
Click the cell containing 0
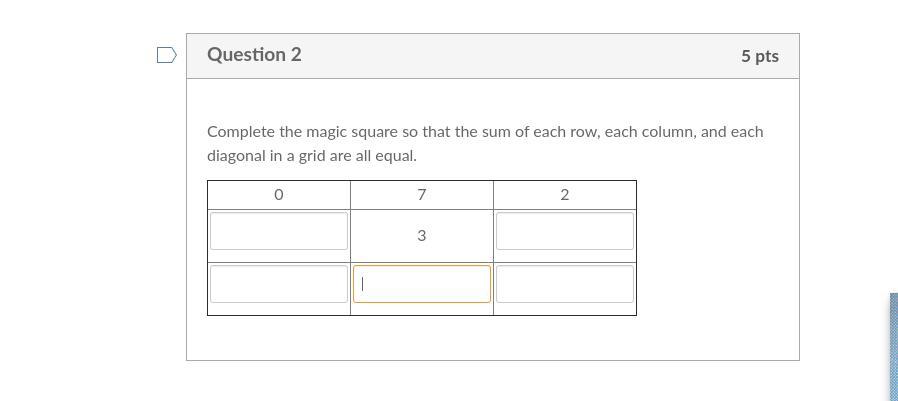click(x=278, y=195)
